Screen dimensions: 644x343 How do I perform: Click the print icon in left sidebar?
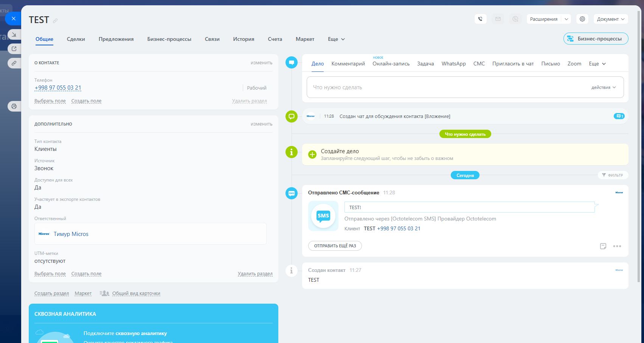[14, 106]
